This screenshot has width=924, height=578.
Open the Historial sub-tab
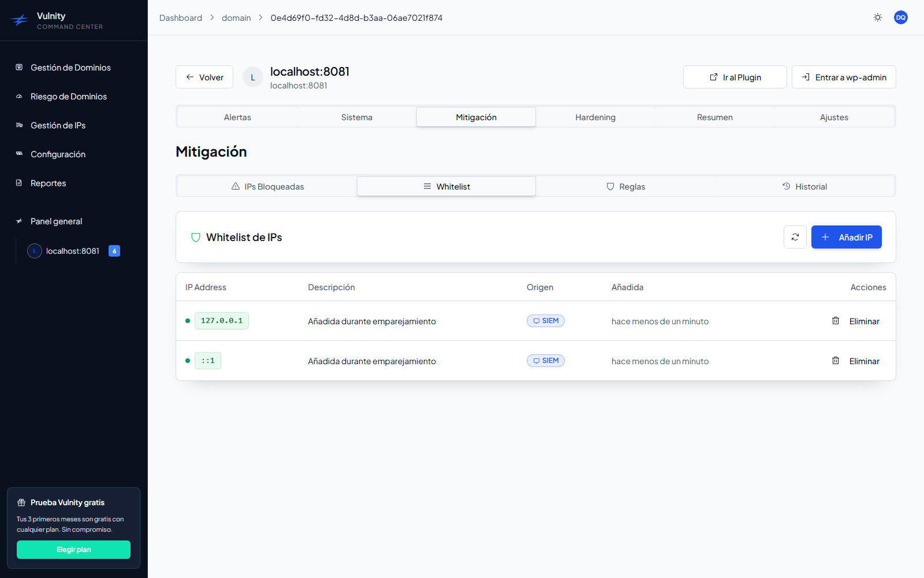click(x=804, y=187)
